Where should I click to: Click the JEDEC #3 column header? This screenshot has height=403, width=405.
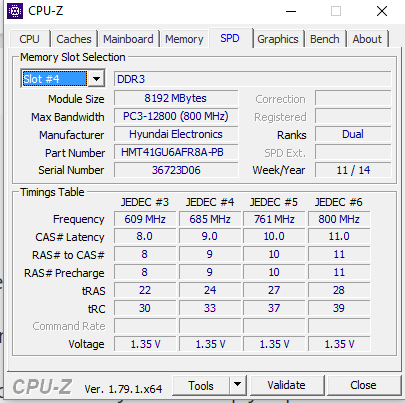[x=145, y=202]
